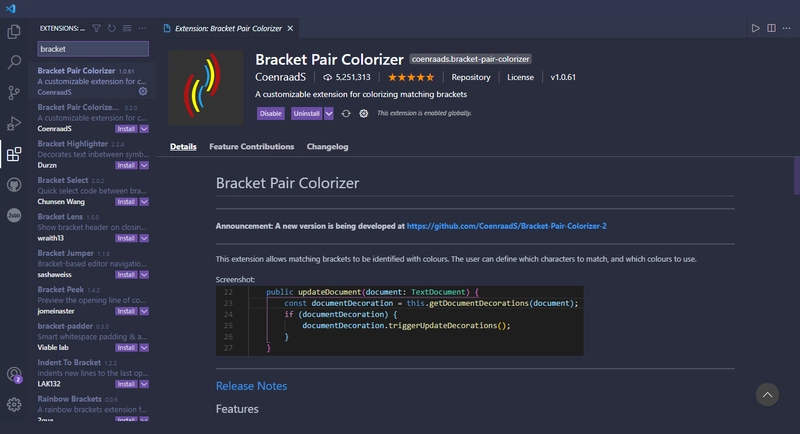Click the v1.0.61 version label

tap(563, 78)
